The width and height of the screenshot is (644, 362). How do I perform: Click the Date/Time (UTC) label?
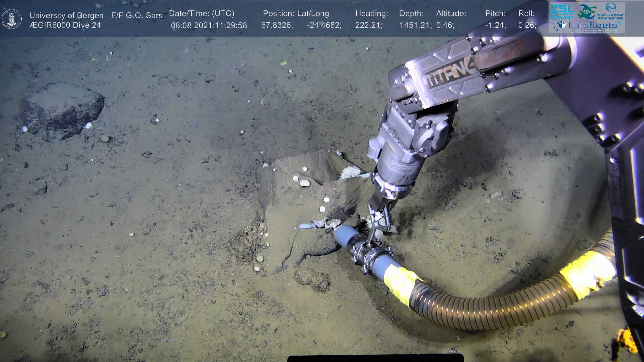tap(202, 14)
